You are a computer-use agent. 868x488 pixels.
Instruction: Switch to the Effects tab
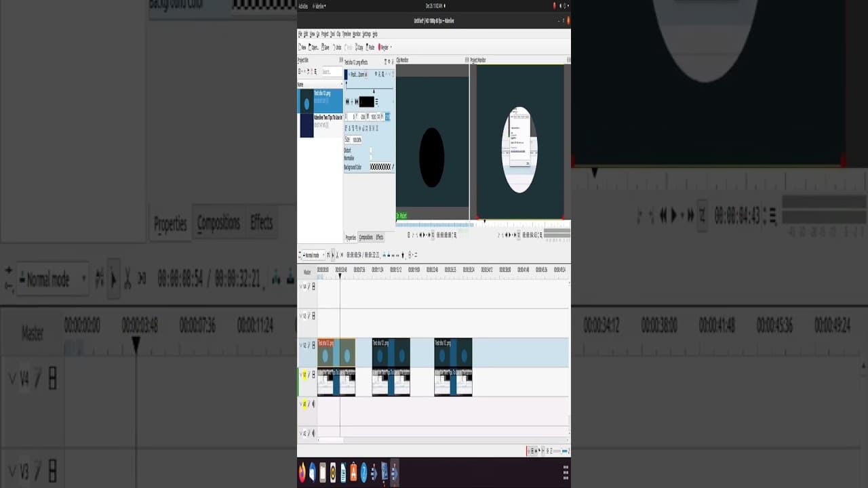click(380, 237)
